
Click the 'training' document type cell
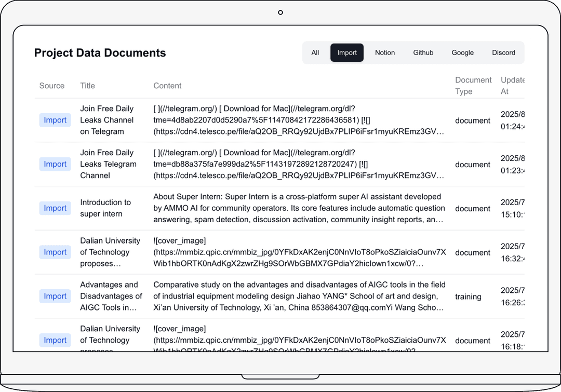pyautogui.click(x=468, y=296)
